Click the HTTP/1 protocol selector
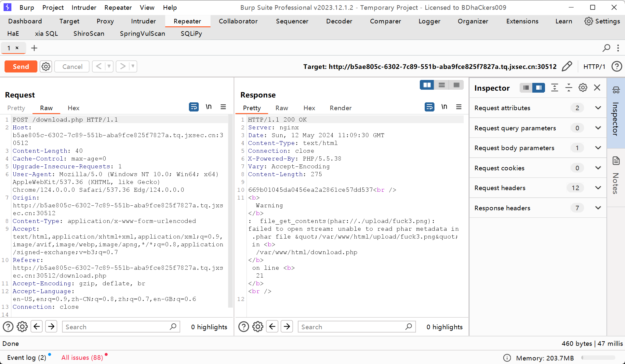 594,67
